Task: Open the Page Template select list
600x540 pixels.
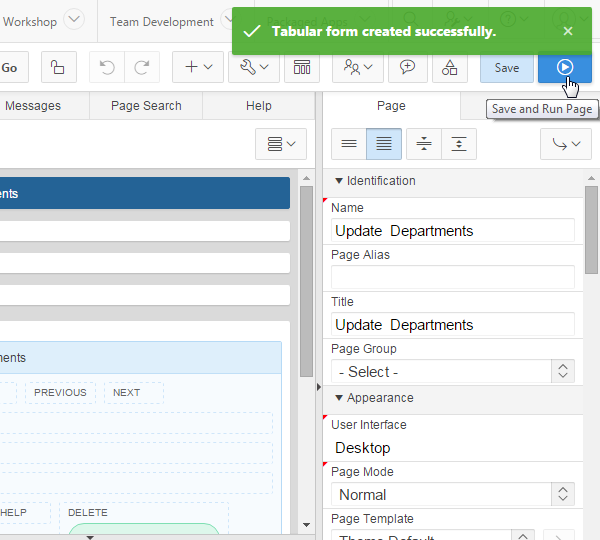Action: click(432, 535)
